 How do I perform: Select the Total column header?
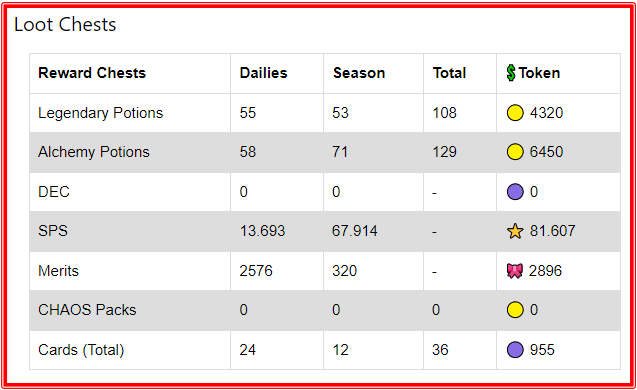tap(449, 73)
